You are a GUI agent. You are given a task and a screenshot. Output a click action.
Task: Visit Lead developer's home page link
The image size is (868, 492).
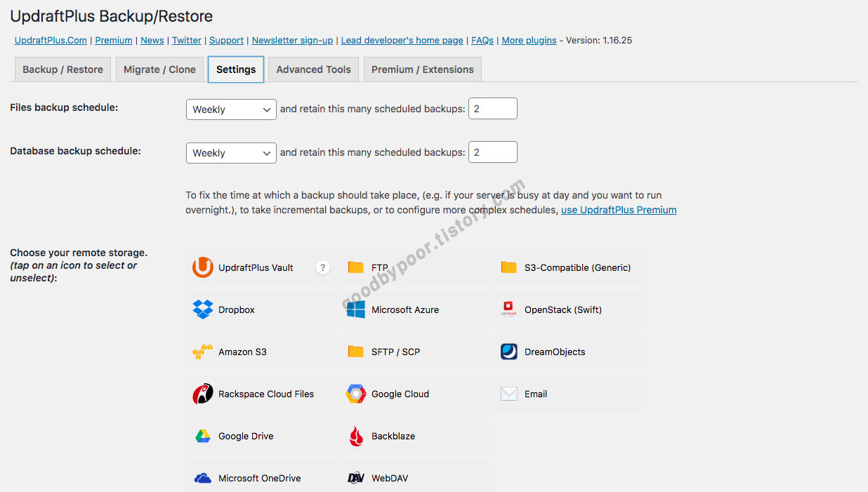[x=402, y=40]
